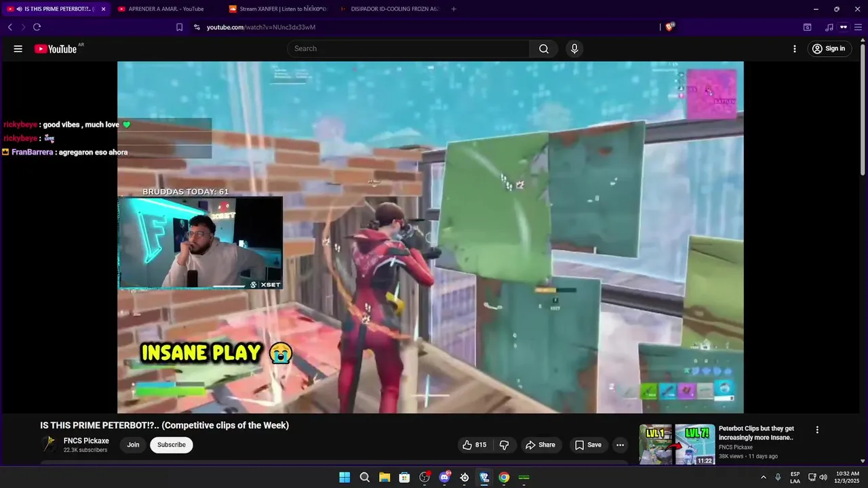Viewport: 868px width, 488px height.
Task: Open the YouTube hamburger guide menu
Action: pos(18,49)
